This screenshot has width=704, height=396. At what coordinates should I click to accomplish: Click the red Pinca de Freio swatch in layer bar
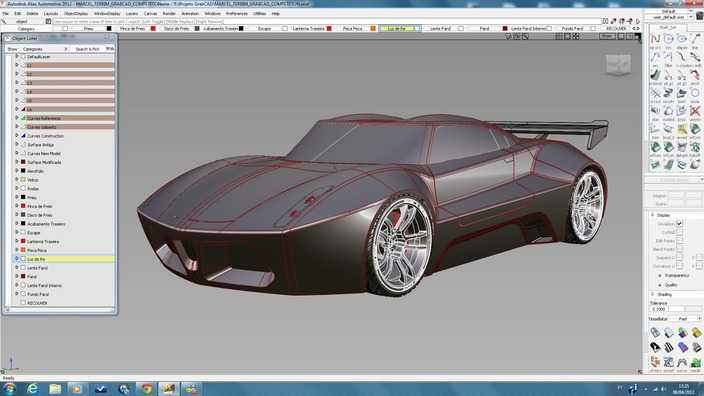click(153, 28)
